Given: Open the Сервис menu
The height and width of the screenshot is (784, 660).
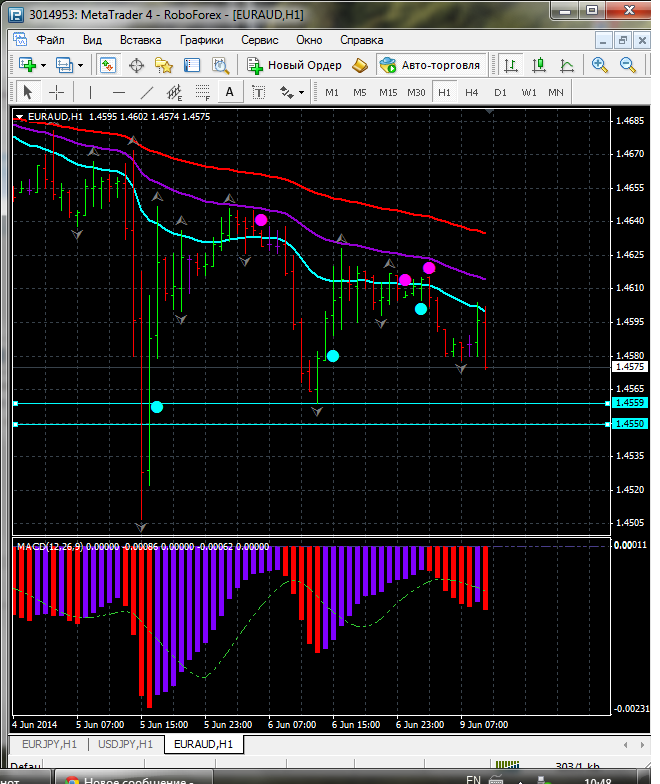Looking at the screenshot, I should tap(260, 40).
